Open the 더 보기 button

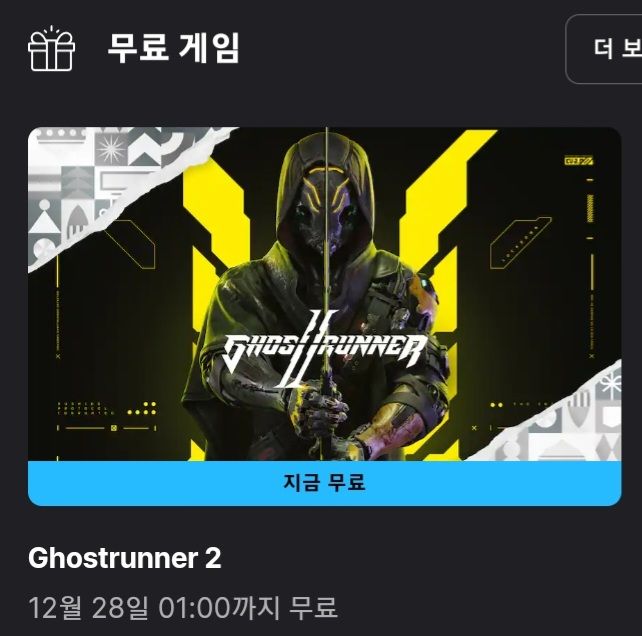(x=604, y=49)
